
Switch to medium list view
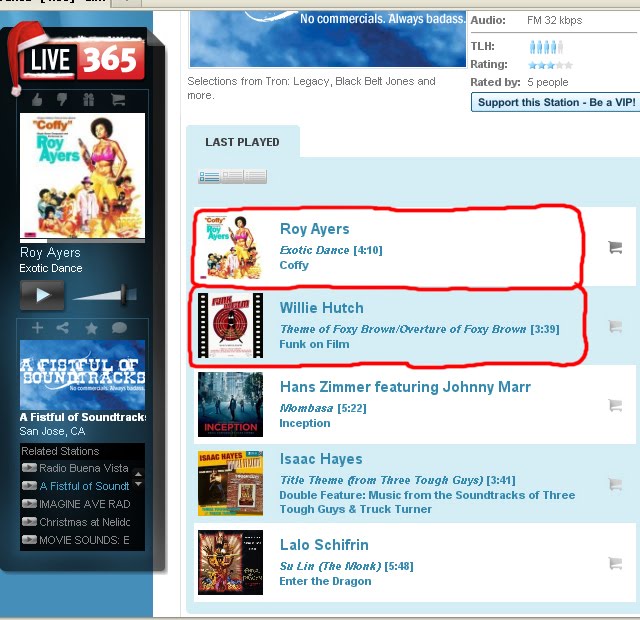coord(232,177)
